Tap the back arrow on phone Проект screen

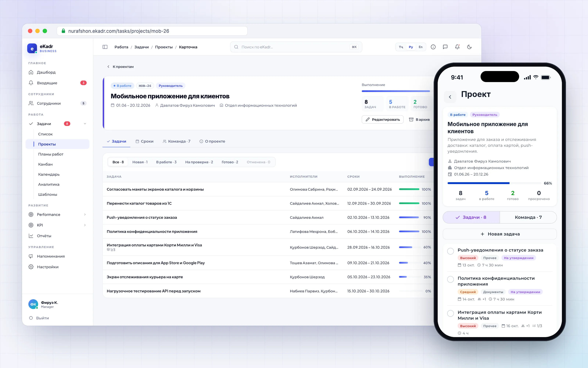pyautogui.click(x=450, y=97)
